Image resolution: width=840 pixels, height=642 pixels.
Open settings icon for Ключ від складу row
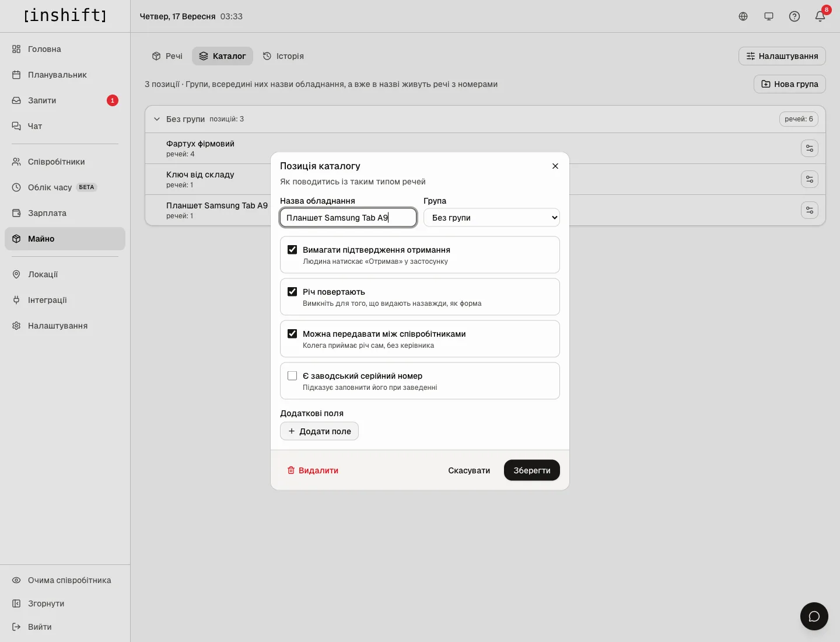point(810,179)
